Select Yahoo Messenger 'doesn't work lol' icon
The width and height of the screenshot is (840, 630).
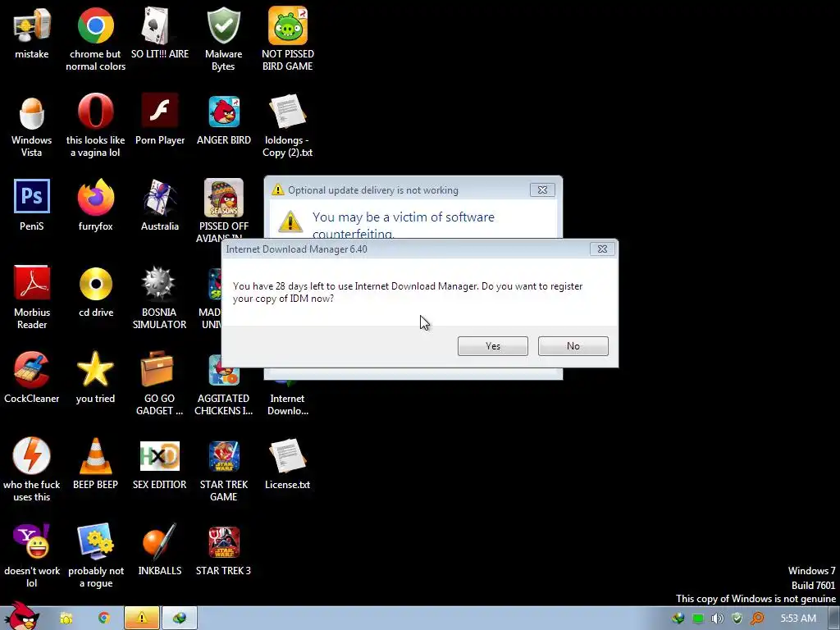[32, 556]
